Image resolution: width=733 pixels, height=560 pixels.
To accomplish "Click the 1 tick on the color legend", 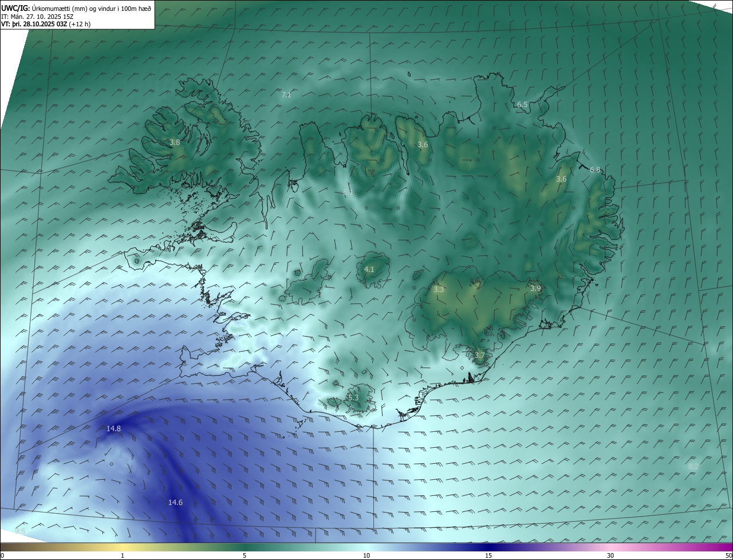I will [x=123, y=555].
